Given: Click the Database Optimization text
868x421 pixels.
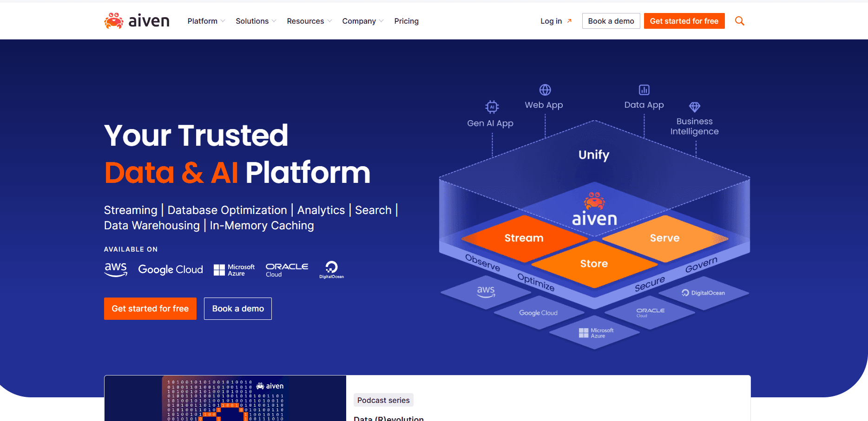Looking at the screenshot, I should click(227, 210).
